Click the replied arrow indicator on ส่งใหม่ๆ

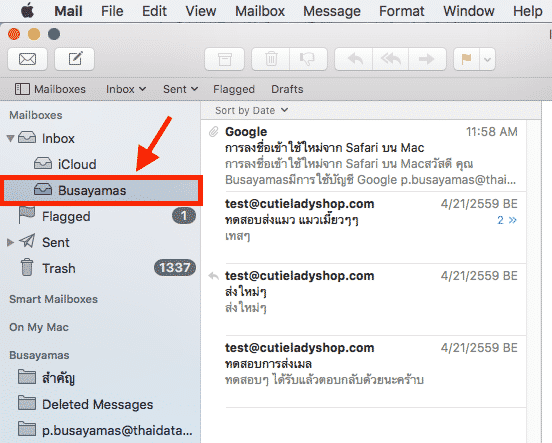tap(213, 276)
